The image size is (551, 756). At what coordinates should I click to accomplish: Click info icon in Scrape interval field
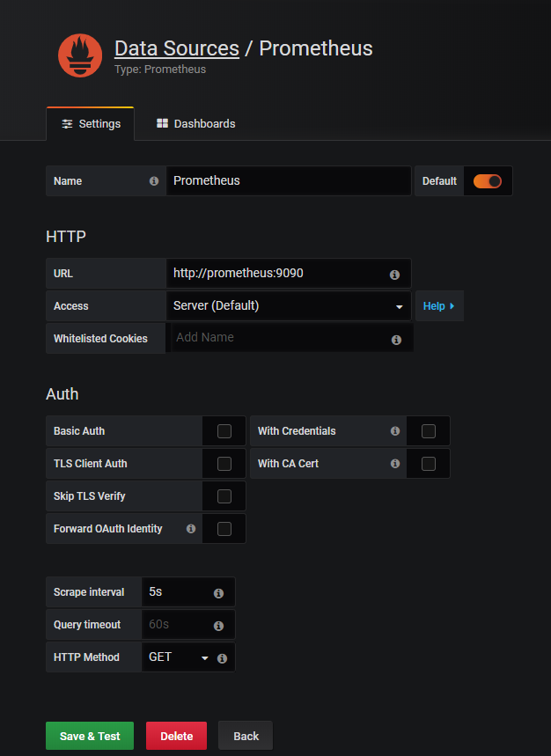coord(218,593)
